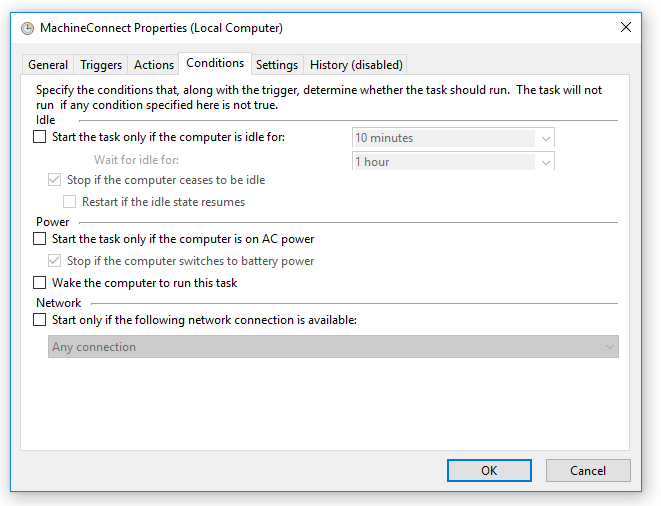Enable start task only if computer idle
The image size is (661, 506).
[x=40, y=137]
